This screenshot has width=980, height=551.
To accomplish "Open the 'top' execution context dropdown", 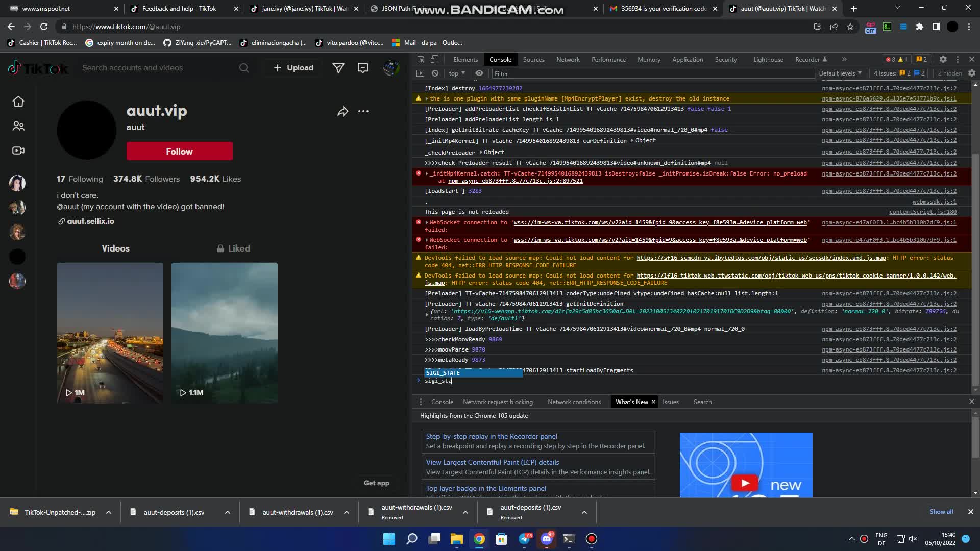I will click(x=456, y=73).
